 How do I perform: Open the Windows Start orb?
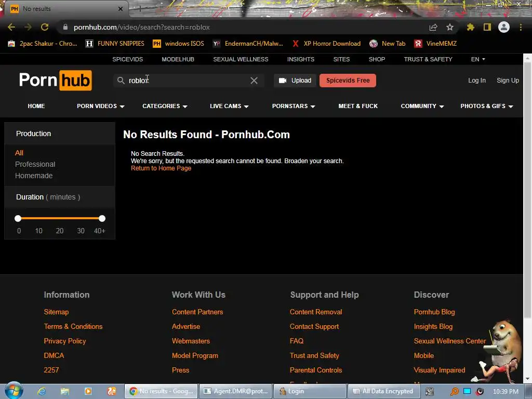click(14, 391)
